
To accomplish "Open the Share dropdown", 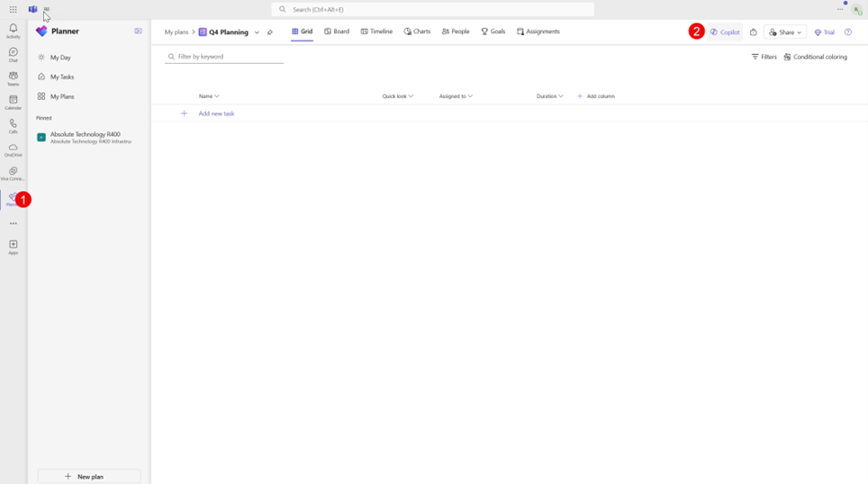I will (785, 32).
